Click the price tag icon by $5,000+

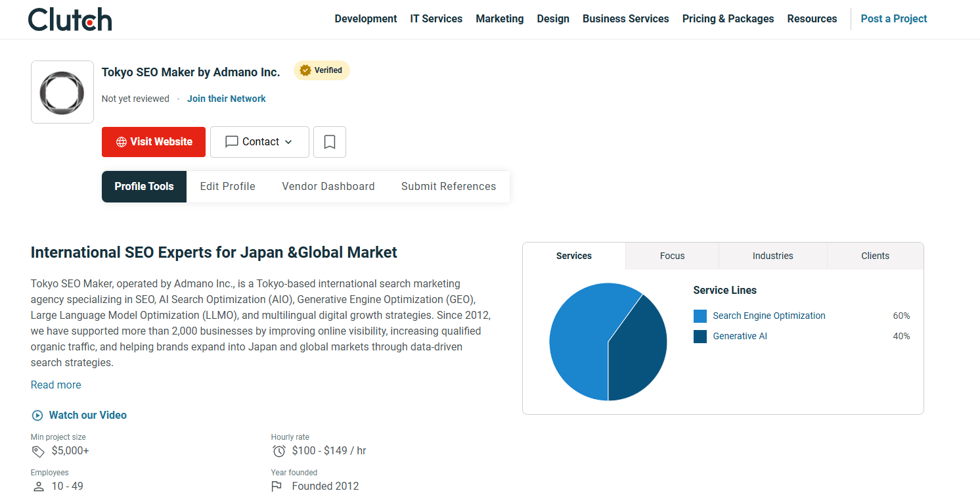point(38,451)
